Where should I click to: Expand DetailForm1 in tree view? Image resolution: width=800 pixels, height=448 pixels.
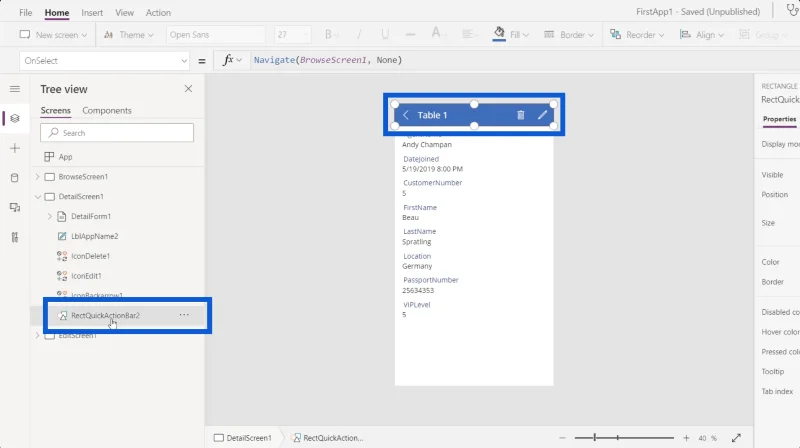pos(49,216)
